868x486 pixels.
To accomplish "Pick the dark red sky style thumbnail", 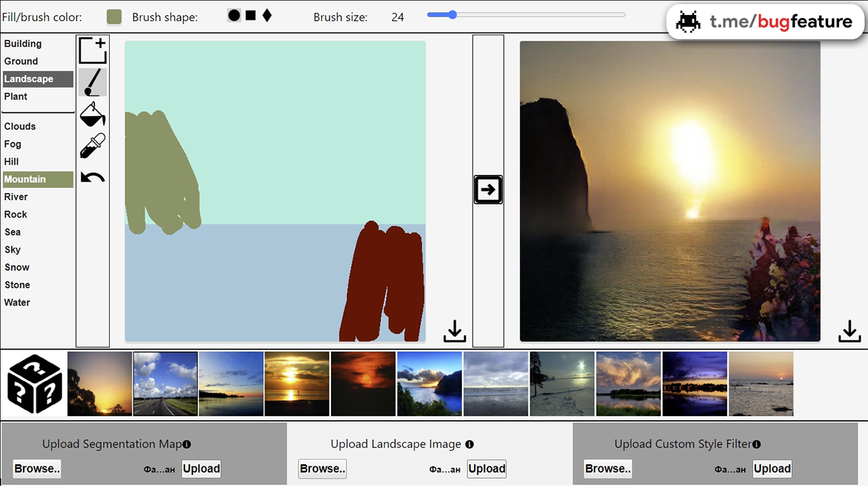I will pyautogui.click(x=363, y=384).
